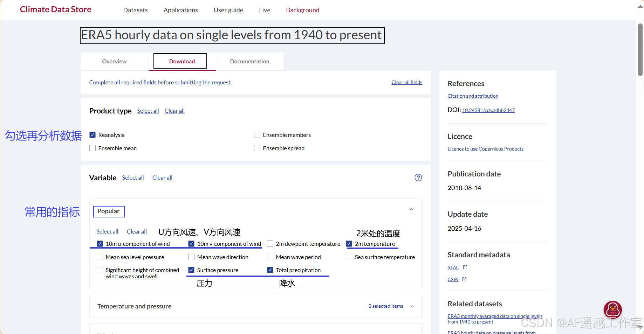
Task: Check Sea surface temperature
Action: click(349, 257)
